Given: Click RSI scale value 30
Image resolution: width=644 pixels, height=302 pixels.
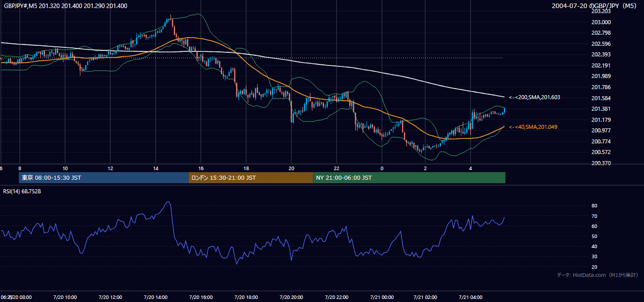Looking at the screenshot, I should pyautogui.click(x=595, y=256).
